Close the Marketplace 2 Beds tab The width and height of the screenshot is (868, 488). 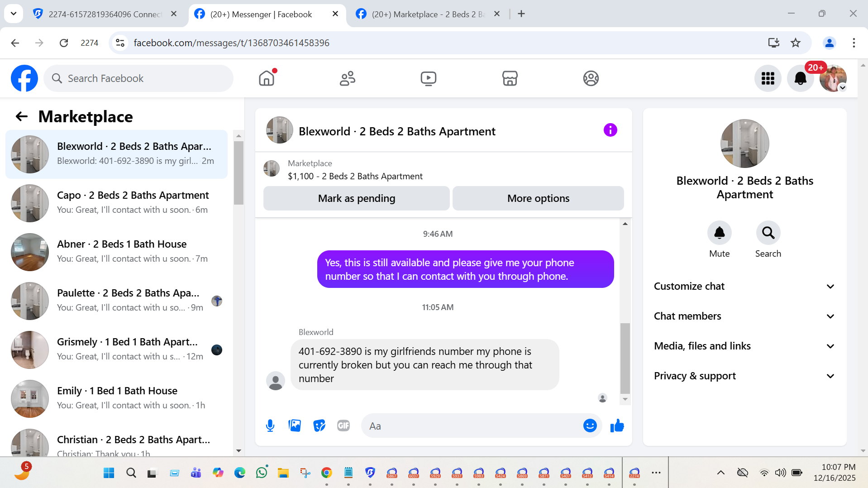click(497, 14)
